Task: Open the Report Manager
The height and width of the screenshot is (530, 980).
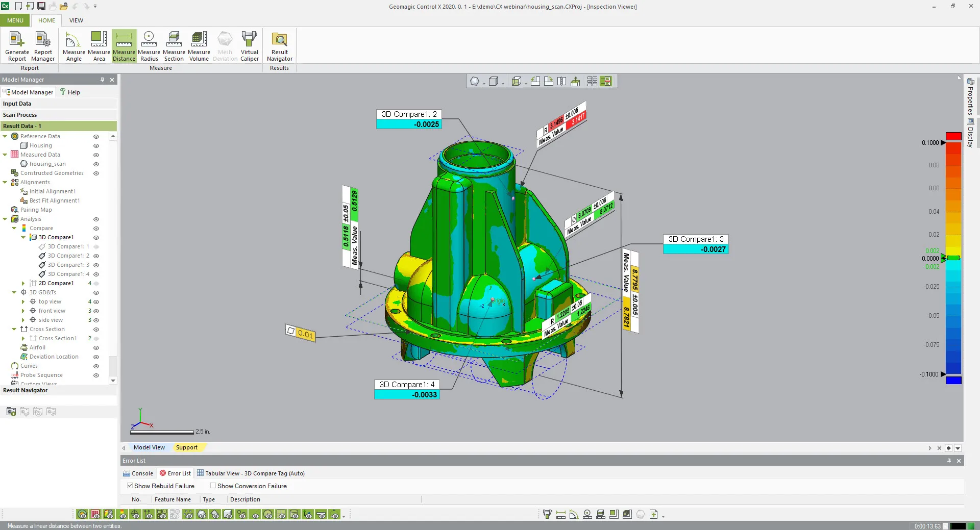Action: (42, 45)
